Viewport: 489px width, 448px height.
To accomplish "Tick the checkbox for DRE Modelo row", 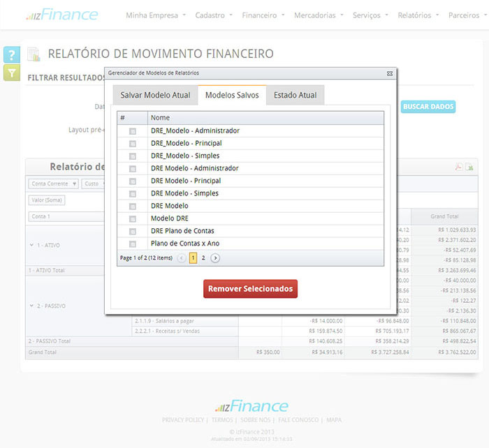I will click(x=133, y=207).
